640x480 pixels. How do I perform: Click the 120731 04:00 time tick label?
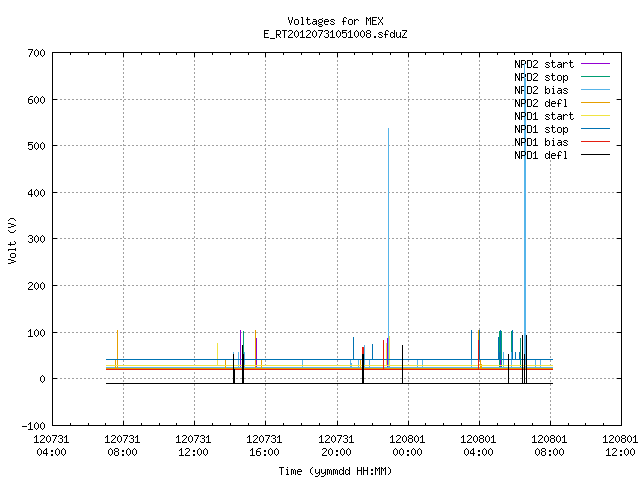51,446
